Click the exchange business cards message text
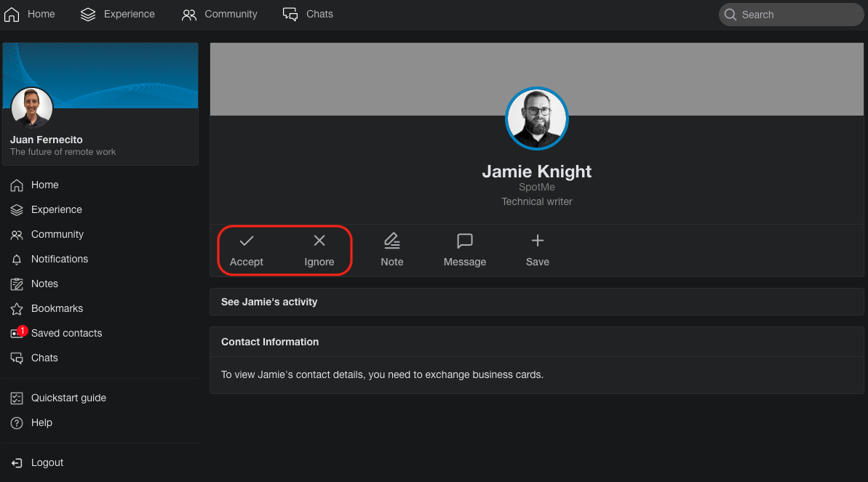This screenshot has width=868, height=482. [382, 374]
